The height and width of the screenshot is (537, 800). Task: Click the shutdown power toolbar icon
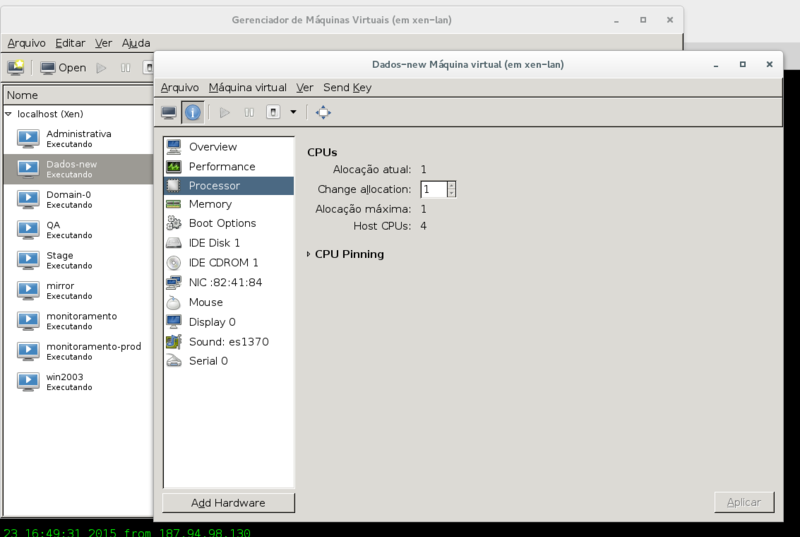[273, 112]
